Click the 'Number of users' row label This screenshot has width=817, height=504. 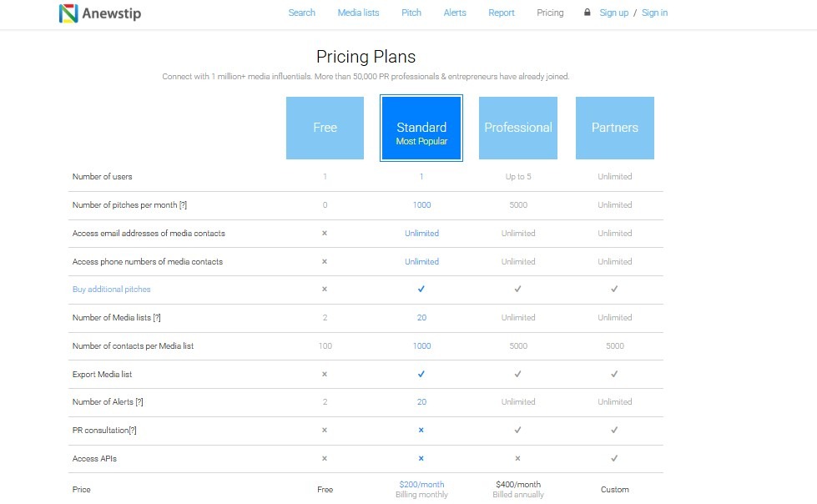[102, 177]
